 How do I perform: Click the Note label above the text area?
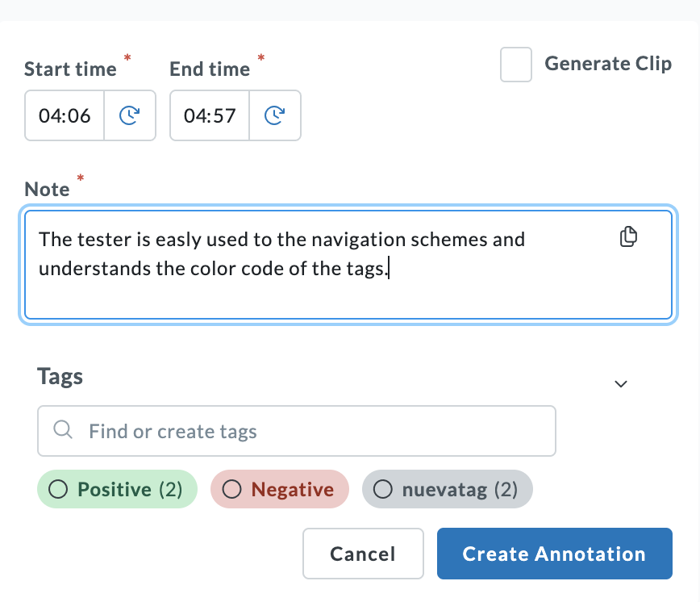tap(48, 189)
